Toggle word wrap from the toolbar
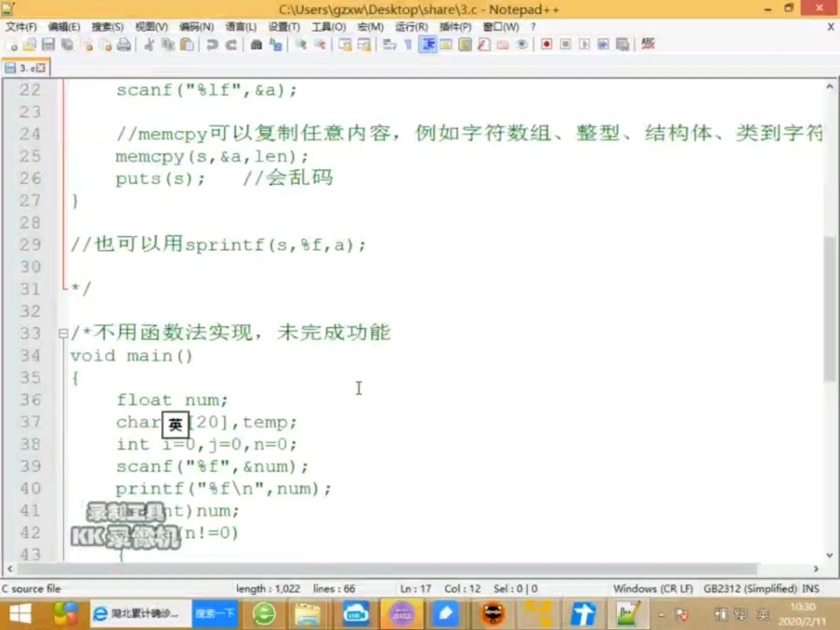 coord(388,45)
